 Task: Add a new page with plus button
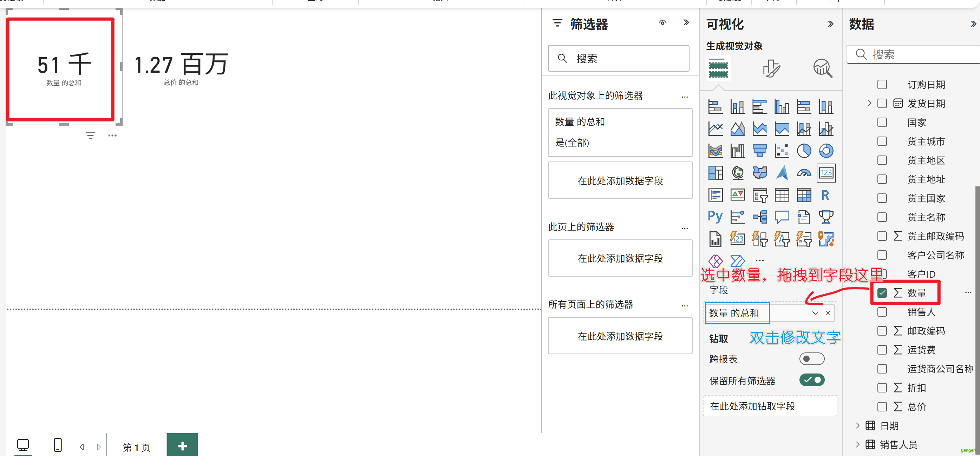tap(182, 445)
